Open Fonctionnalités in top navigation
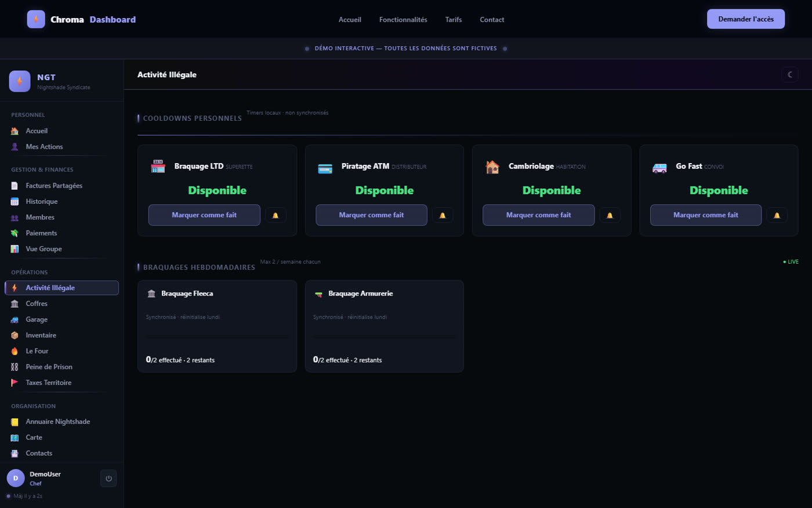Viewport: 812px width, 508px height. 403,20
